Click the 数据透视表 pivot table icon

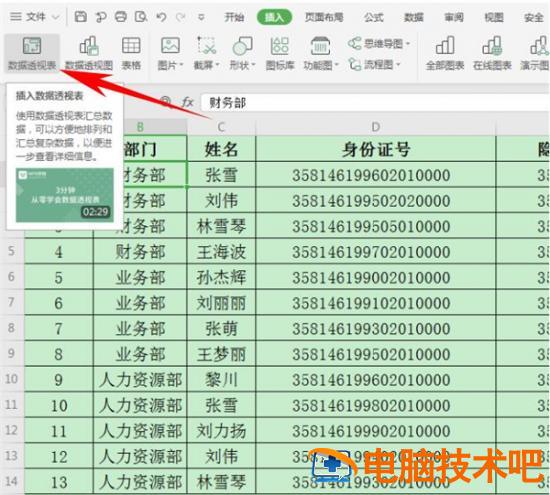pyautogui.click(x=32, y=53)
